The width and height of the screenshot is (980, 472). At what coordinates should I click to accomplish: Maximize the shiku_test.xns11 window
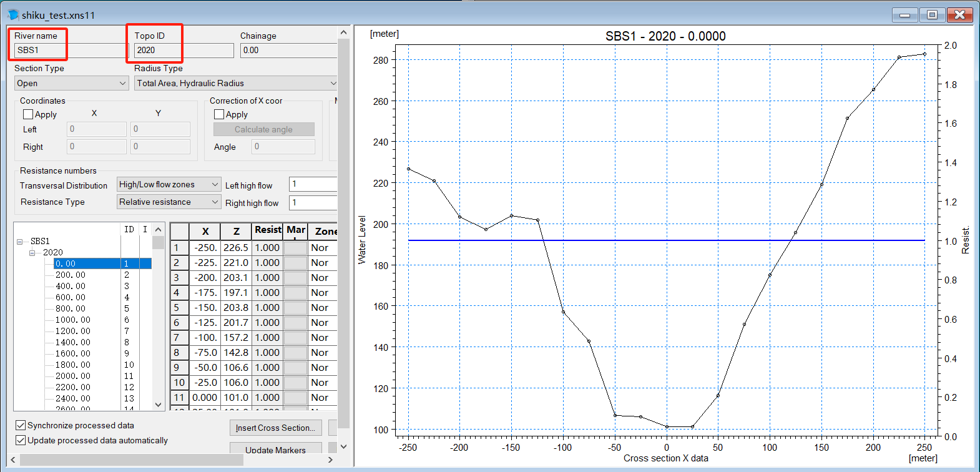932,14
